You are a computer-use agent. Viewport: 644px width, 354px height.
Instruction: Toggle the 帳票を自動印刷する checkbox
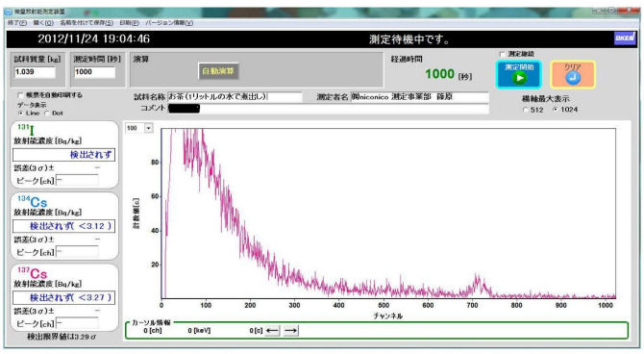coord(20,95)
